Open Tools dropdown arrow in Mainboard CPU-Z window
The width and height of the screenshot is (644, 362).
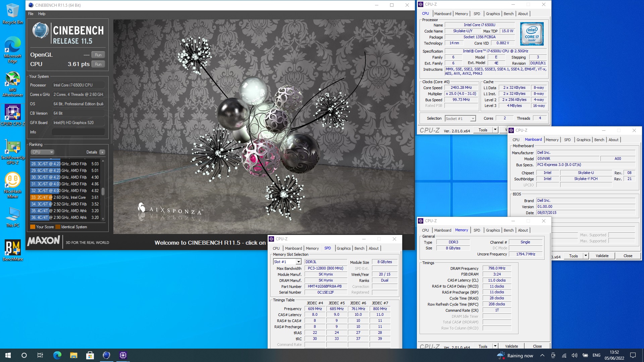pyautogui.click(x=586, y=256)
